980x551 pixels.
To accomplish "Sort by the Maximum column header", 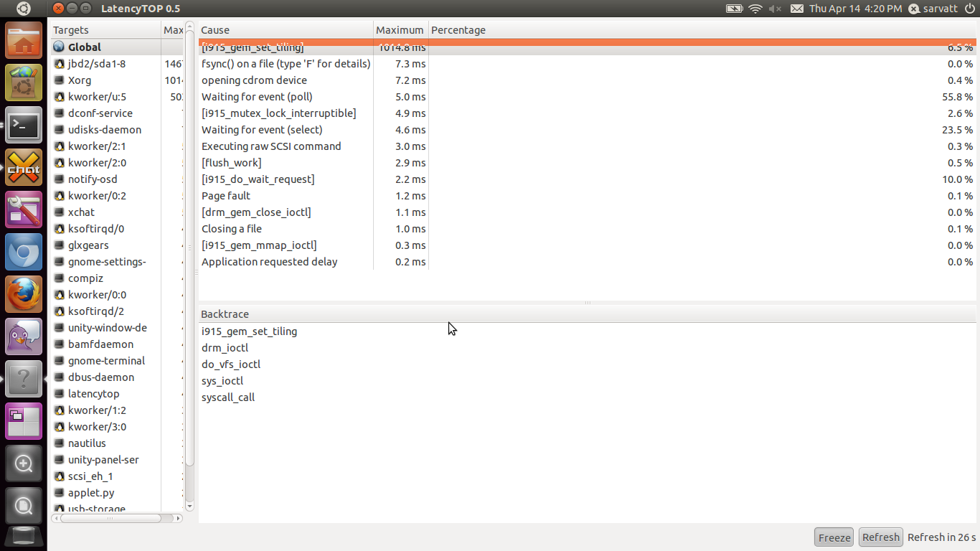I will tap(400, 30).
